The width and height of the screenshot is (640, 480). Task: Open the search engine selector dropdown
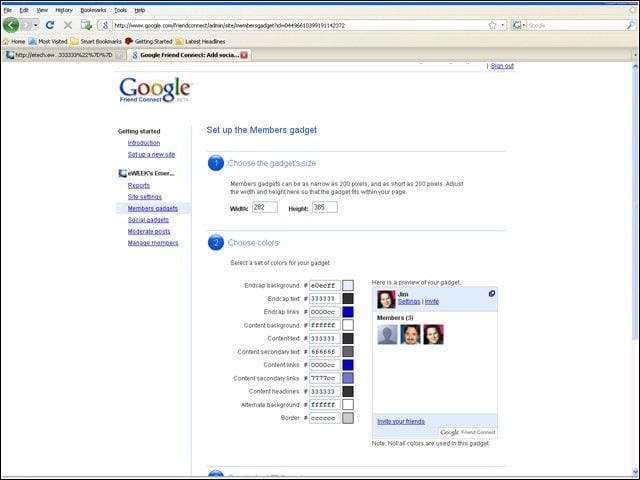(x=518, y=25)
